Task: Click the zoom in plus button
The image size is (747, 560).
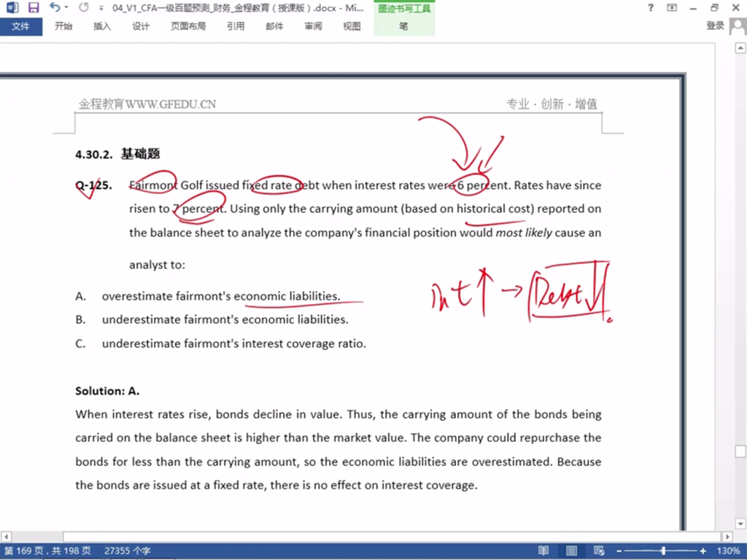Action: (703, 551)
